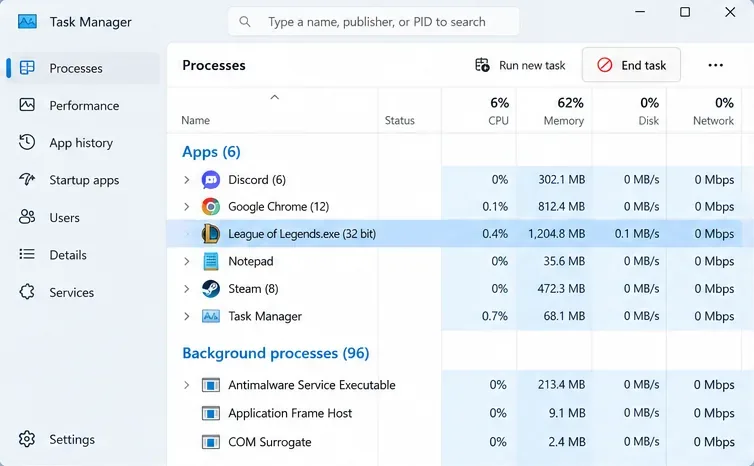The image size is (754, 466).
Task: Select the Apps (6) group heading
Action: coord(211,152)
